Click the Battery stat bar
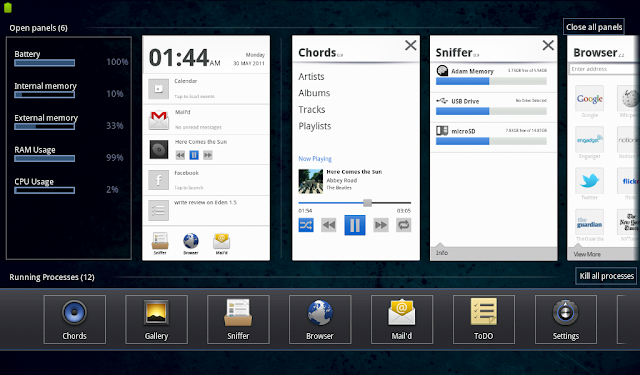The height and width of the screenshot is (375, 640). point(44,63)
